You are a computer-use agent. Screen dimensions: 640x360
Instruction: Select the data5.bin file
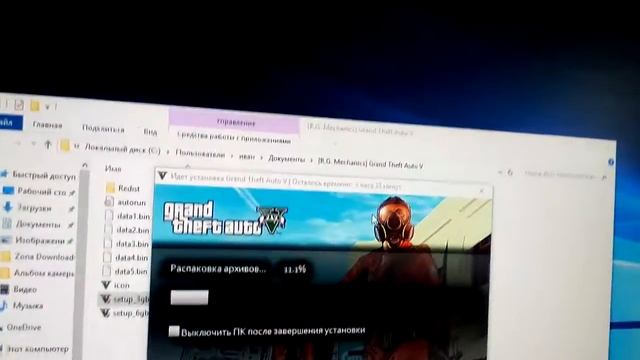(131, 271)
